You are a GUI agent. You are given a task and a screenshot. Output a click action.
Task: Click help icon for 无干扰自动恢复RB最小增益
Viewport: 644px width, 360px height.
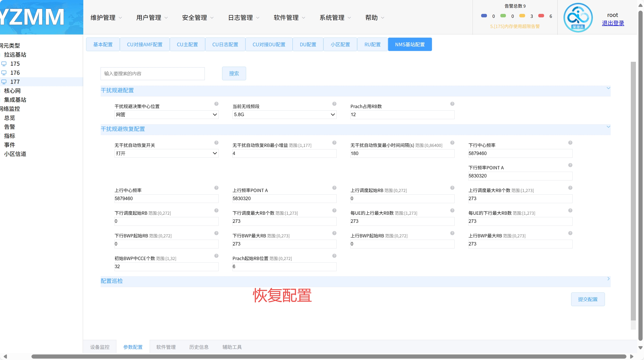click(x=334, y=143)
